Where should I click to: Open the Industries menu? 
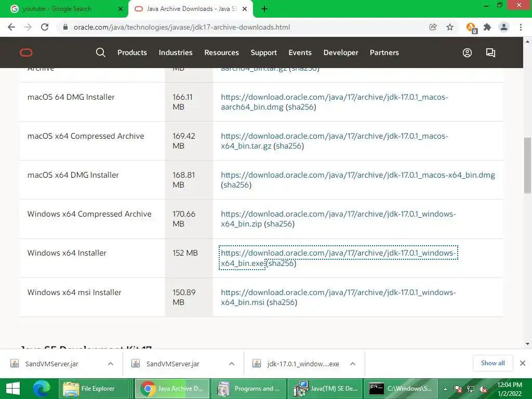[176, 52]
